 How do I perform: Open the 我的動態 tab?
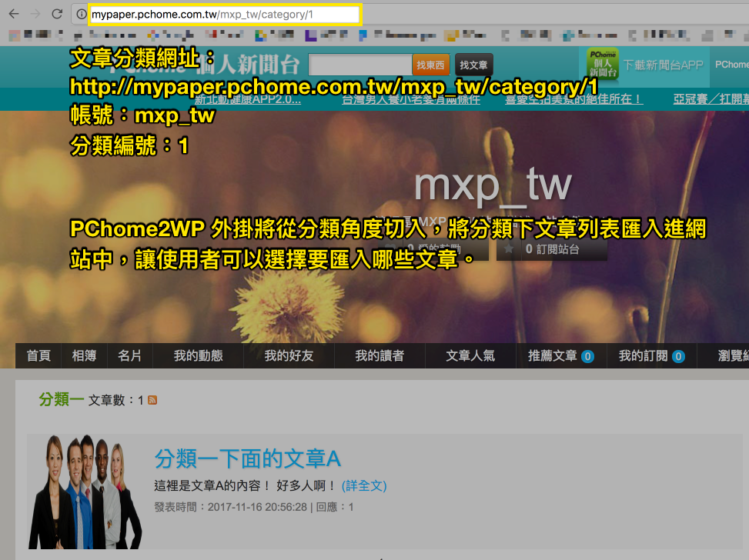pyautogui.click(x=199, y=355)
